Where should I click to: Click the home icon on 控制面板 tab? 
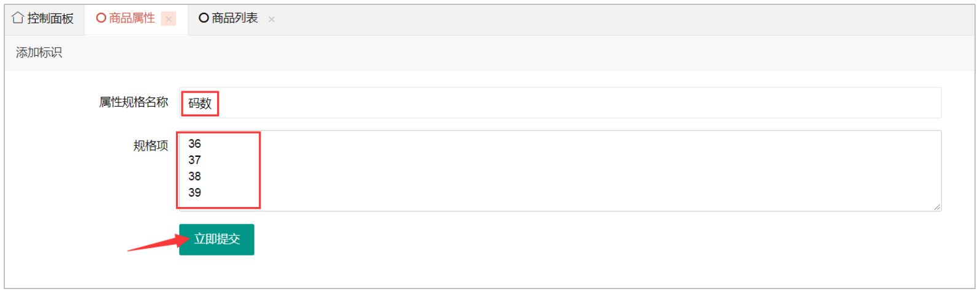tap(18, 18)
